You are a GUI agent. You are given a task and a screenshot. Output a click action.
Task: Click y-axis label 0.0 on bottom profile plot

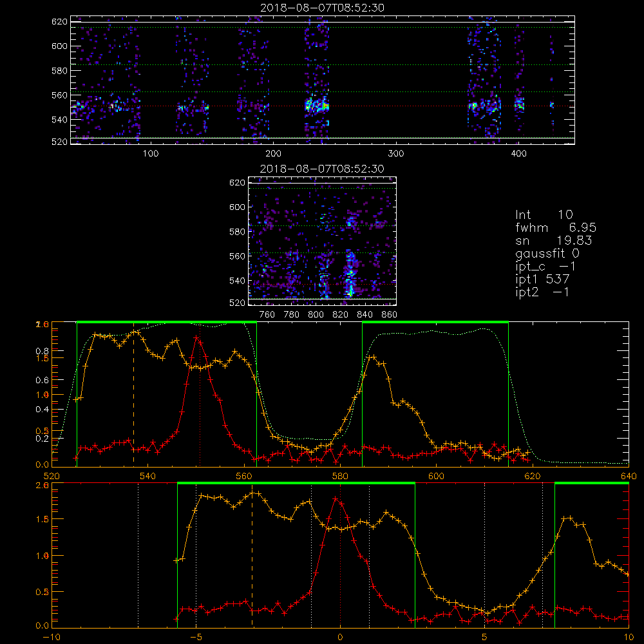click(x=43, y=626)
